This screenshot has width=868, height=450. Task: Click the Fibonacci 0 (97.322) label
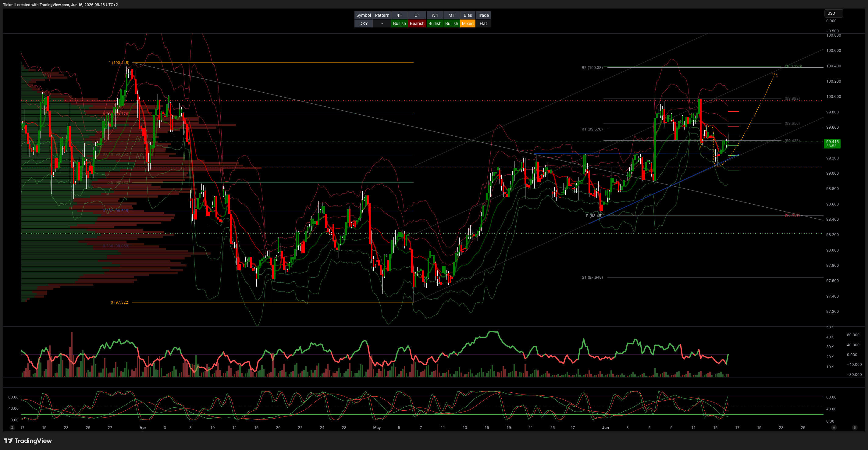point(120,302)
